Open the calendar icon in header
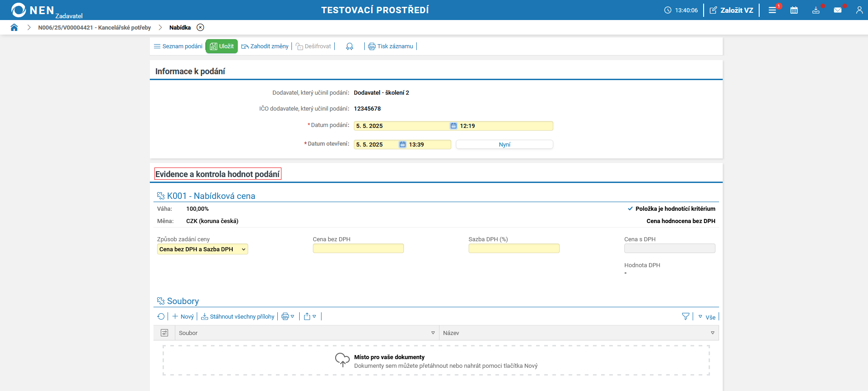 (x=794, y=10)
